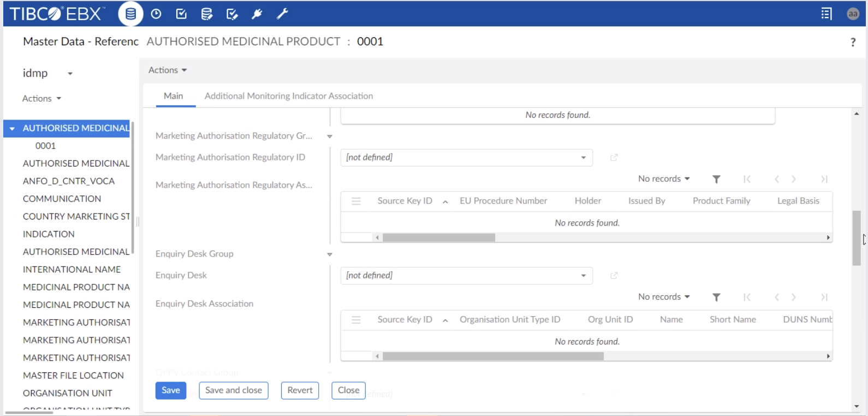
Task: Open the task list icon at top right
Action: point(827,14)
